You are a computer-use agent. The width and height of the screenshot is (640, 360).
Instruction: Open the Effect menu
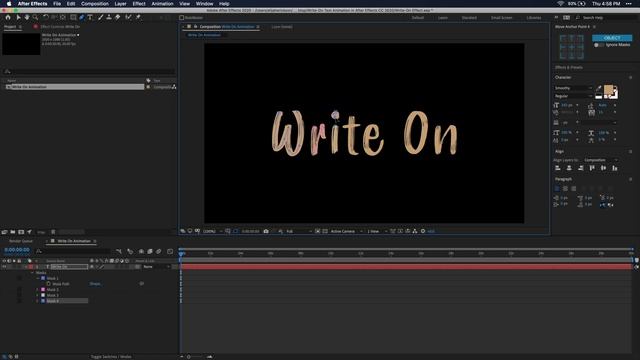[x=139, y=4]
